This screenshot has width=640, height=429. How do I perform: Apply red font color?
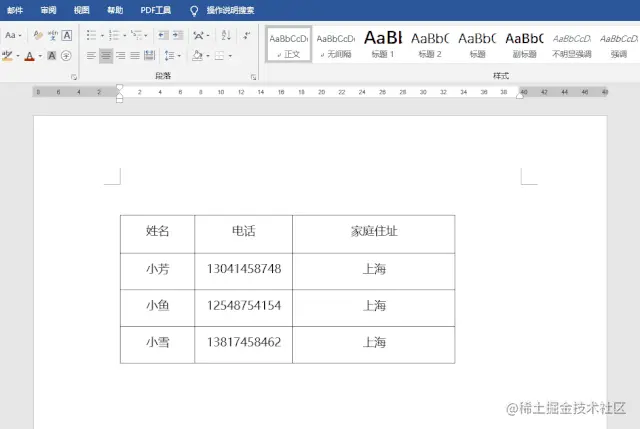29,56
